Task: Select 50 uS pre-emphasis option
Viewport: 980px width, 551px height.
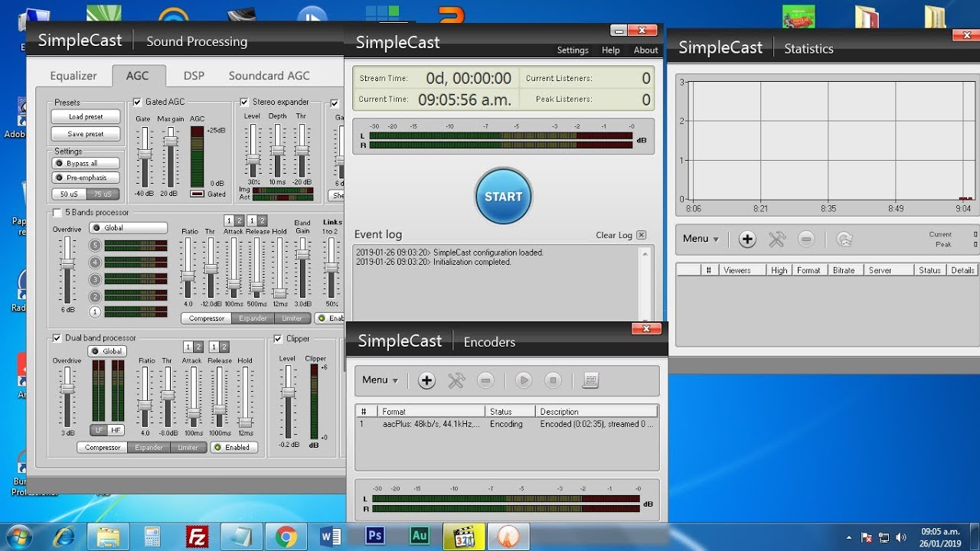Action: pos(68,194)
